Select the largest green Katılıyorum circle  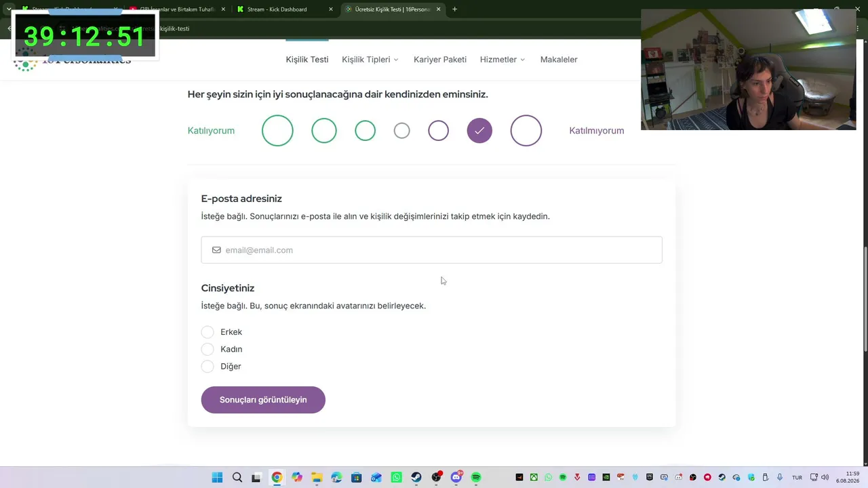[277, 131]
